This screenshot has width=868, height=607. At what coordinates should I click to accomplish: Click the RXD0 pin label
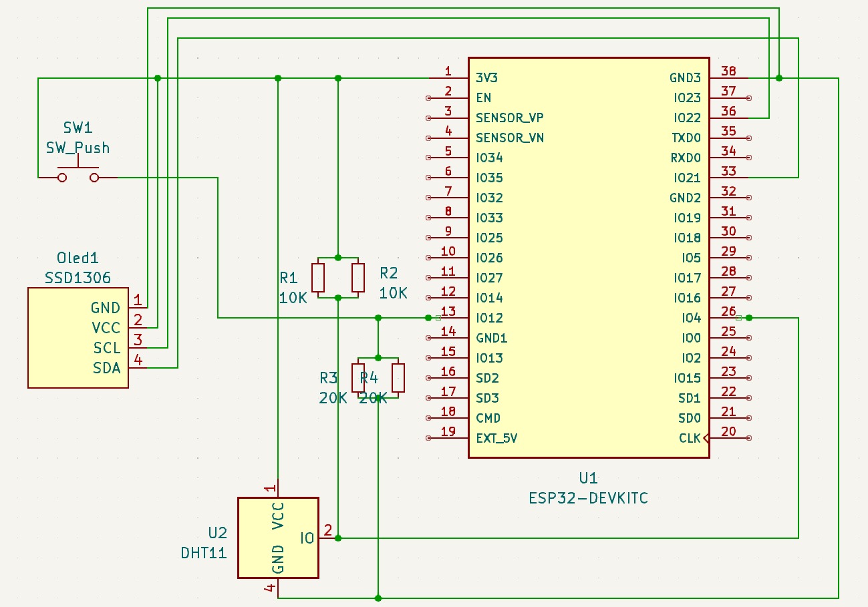click(686, 158)
